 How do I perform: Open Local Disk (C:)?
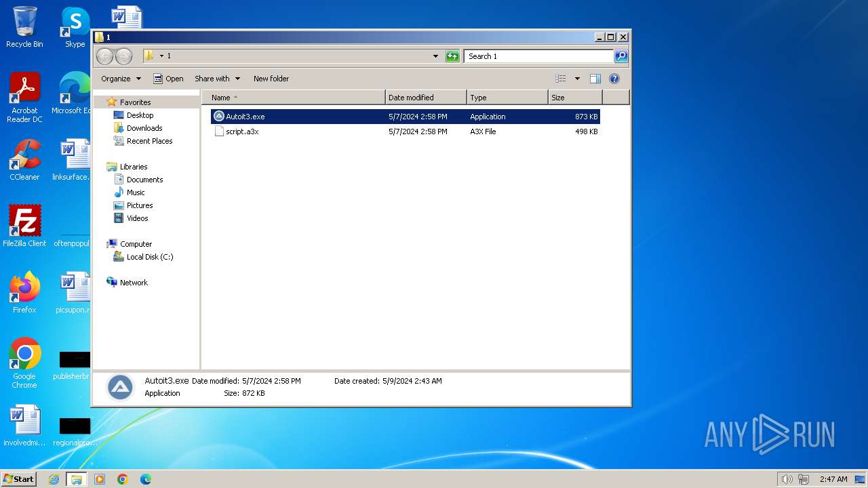click(149, 257)
